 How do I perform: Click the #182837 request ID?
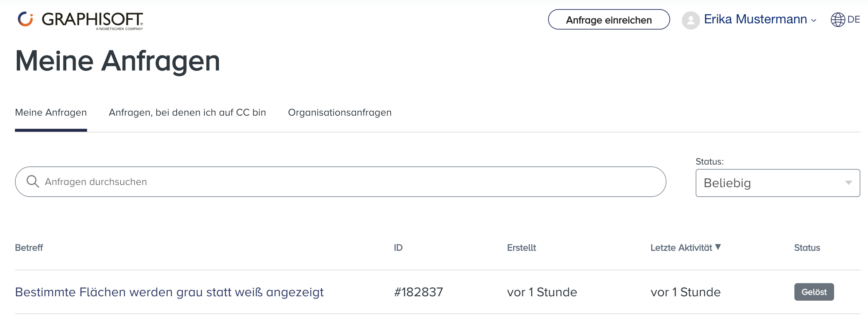point(418,292)
